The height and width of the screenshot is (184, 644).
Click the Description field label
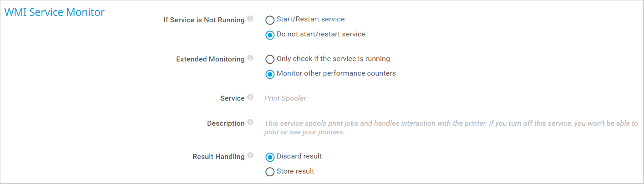226,123
